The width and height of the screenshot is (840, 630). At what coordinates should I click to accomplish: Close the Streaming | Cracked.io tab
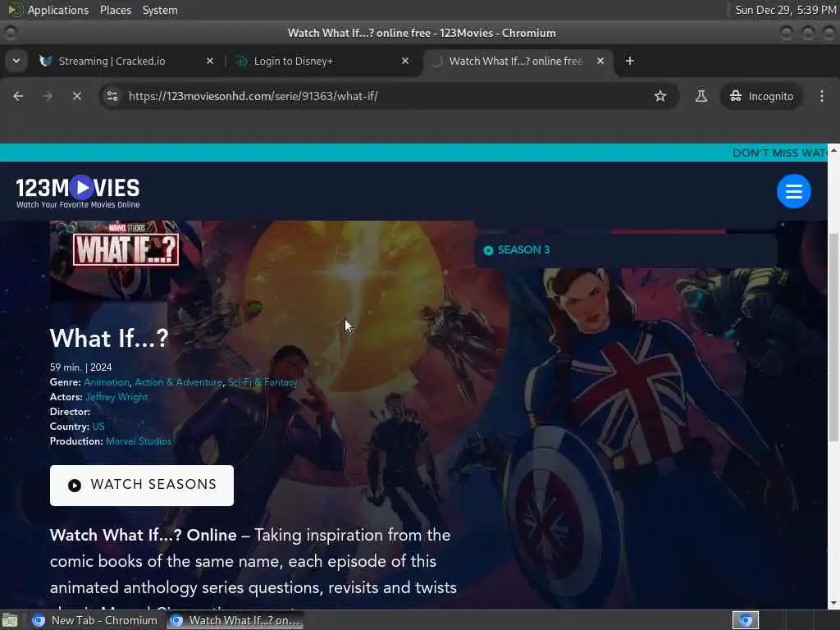coord(210,61)
